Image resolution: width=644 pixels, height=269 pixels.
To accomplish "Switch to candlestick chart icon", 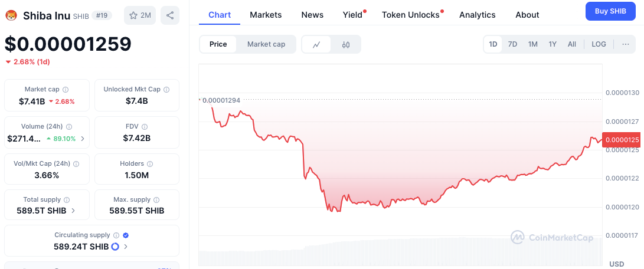I will pyautogui.click(x=346, y=44).
